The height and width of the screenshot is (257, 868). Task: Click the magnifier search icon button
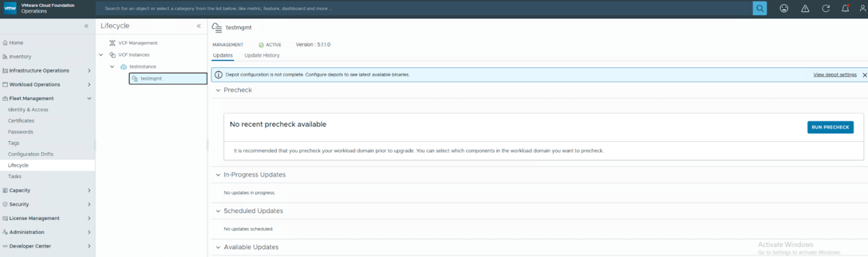tap(760, 8)
